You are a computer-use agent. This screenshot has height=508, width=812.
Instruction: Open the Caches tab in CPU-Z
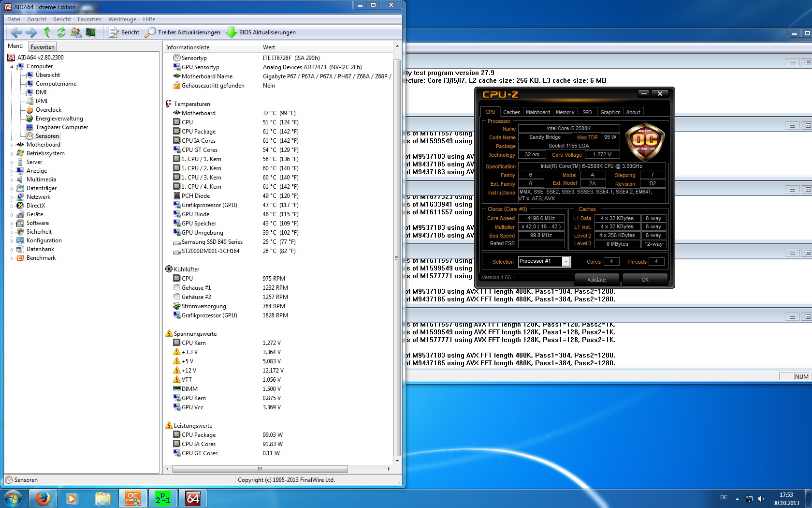[511, 112]
